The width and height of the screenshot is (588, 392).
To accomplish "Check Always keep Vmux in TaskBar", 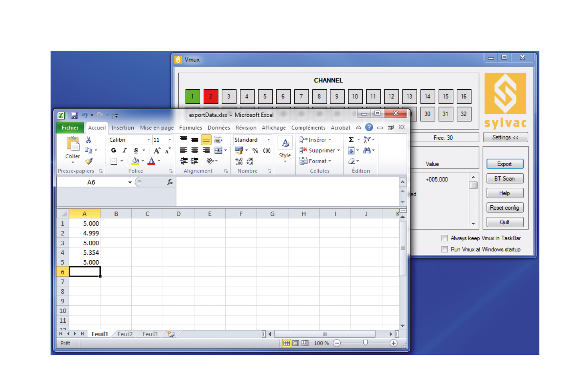I will pos(445,238).
